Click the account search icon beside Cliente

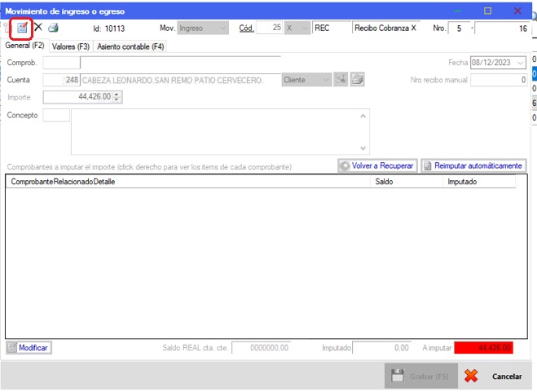tap(341, 80)
